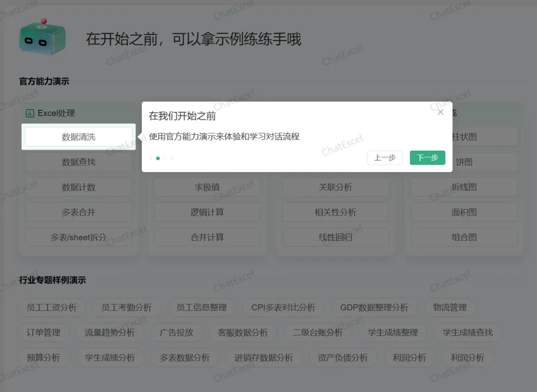The image size is (537, 392).
Task: Select the 学生成绩查找 sample tag
Action: coord(467,332)
